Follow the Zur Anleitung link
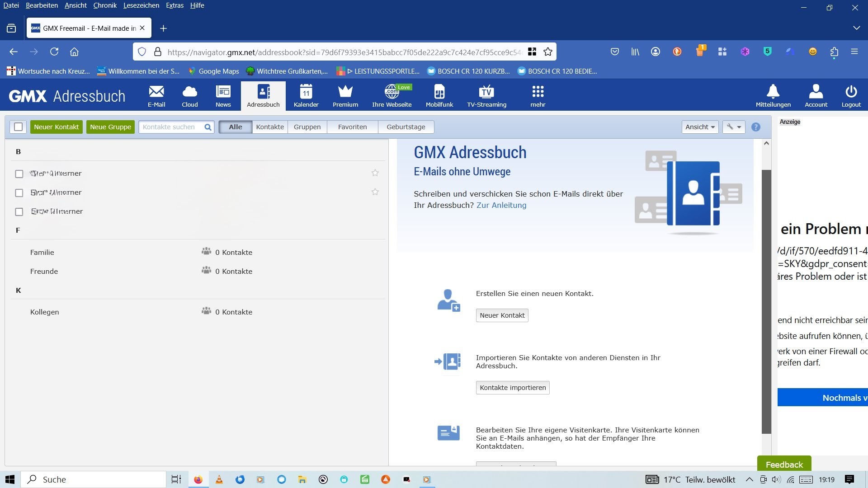The image size is (868, 488). coord(501,205)
